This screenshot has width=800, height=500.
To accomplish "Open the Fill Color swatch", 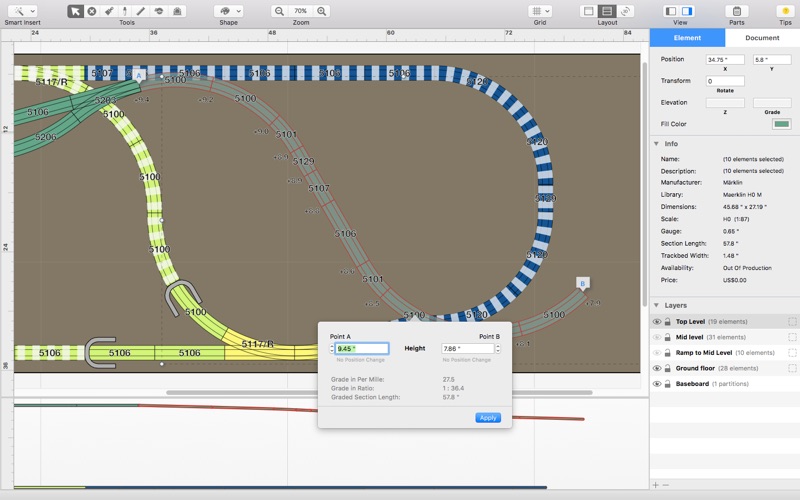I will [x=781, y=124].
